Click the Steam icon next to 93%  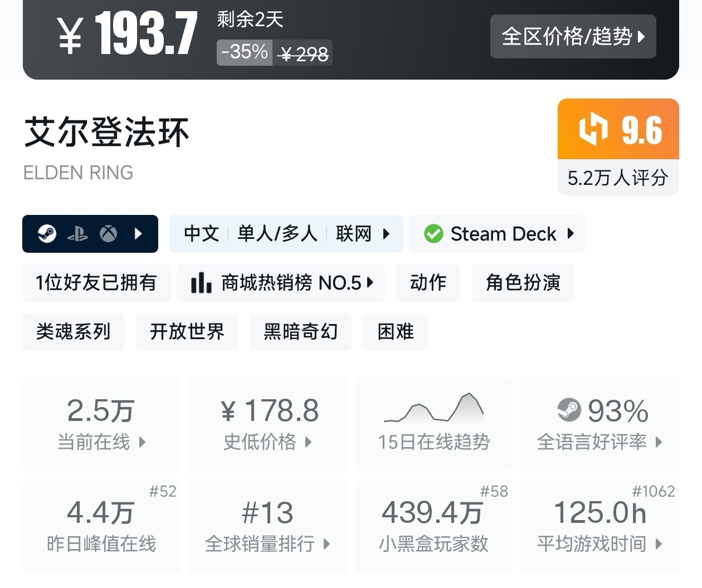tap(569, 410)
